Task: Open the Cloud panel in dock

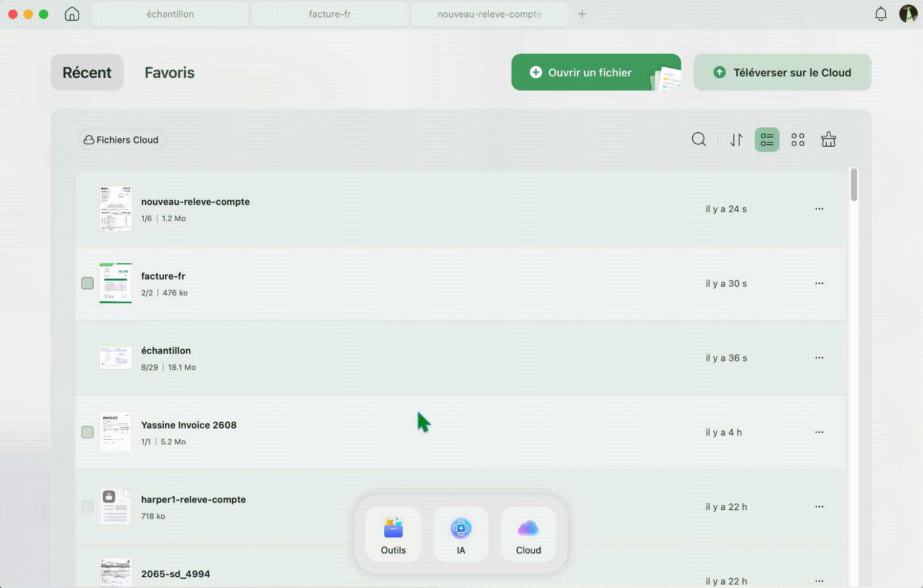Action: point(529,535)
